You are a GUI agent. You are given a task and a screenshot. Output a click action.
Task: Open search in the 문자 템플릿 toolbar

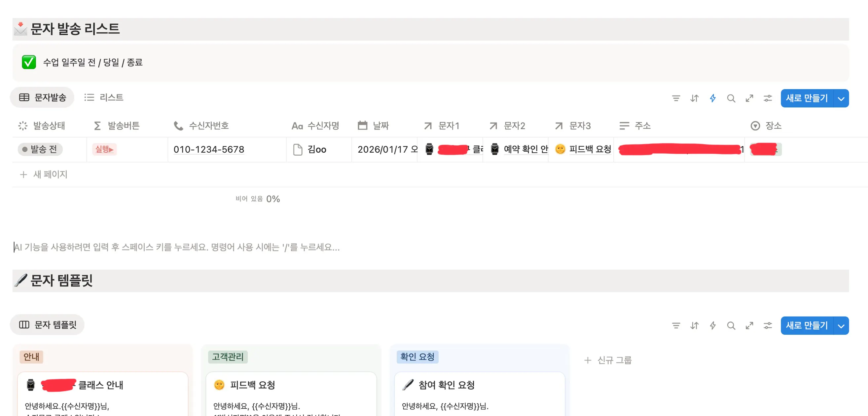(x=731, y=326)
